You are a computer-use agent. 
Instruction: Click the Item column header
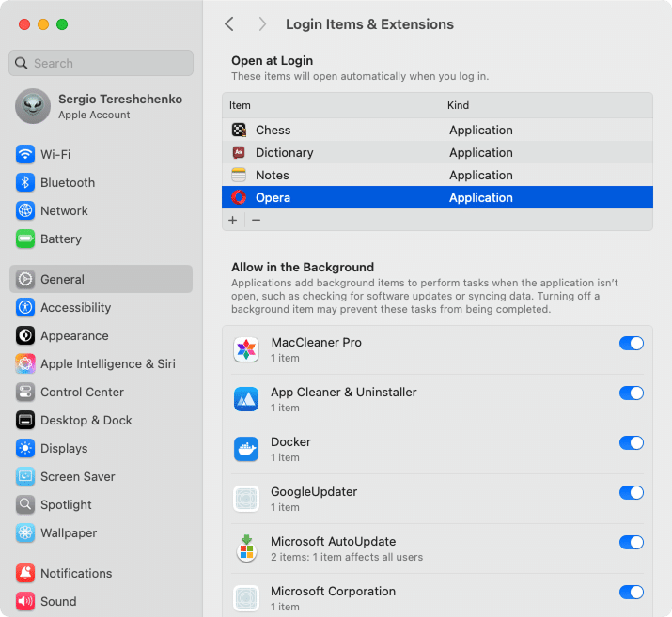point(240,105)
